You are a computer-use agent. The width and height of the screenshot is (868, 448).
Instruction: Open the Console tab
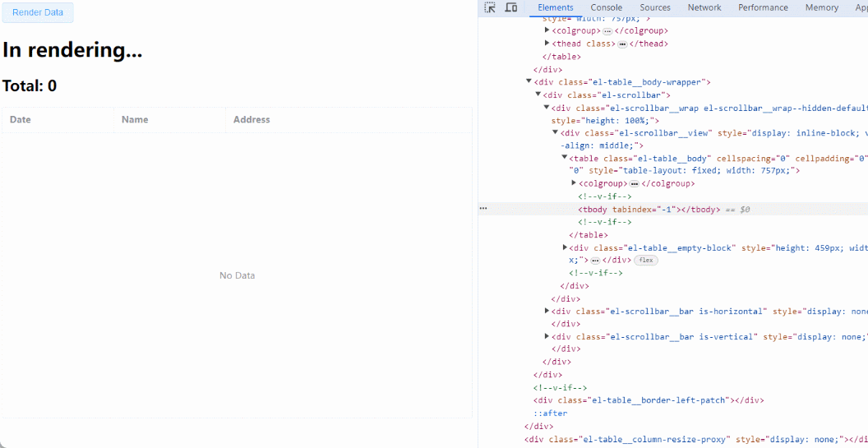pos(606,7)
